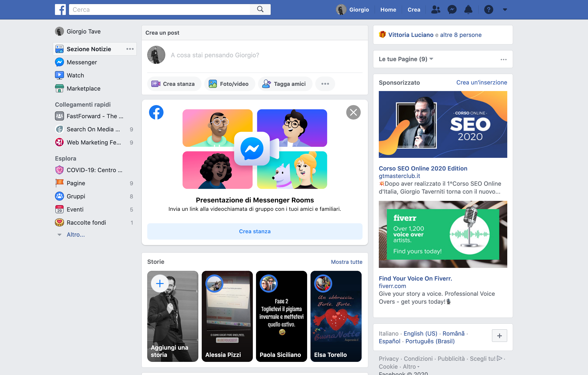This screenshot has height=375, width=588.
Task: Open Giorgio profile from top bar
Action: (352, 10)
